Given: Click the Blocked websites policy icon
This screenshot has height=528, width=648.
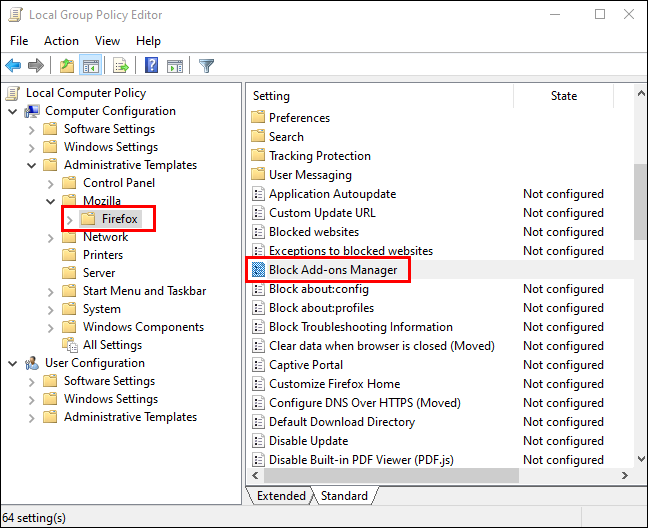Looking at the screenshot, I should 258,232.
